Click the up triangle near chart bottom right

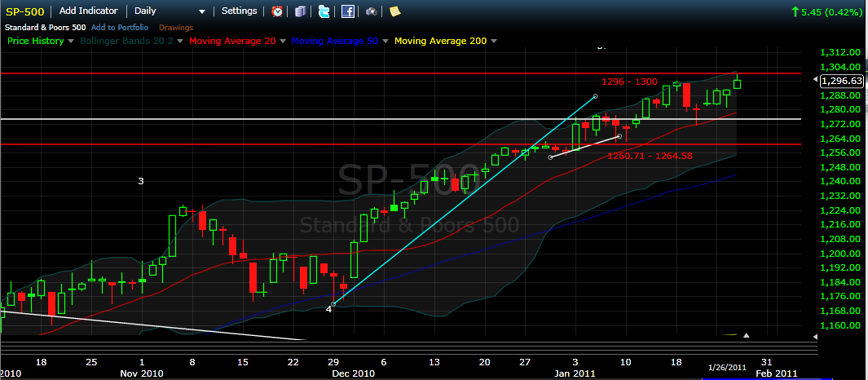[747, 335]
